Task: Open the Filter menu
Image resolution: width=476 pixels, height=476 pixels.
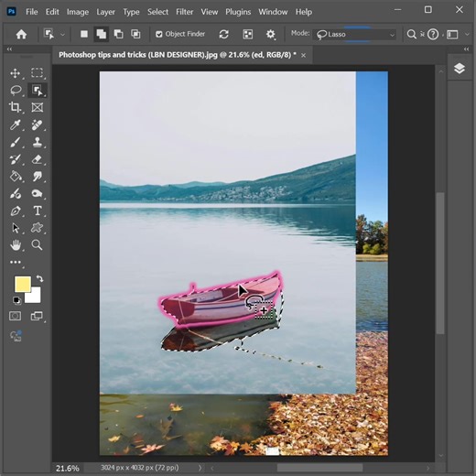Action: tap(185, 12)
